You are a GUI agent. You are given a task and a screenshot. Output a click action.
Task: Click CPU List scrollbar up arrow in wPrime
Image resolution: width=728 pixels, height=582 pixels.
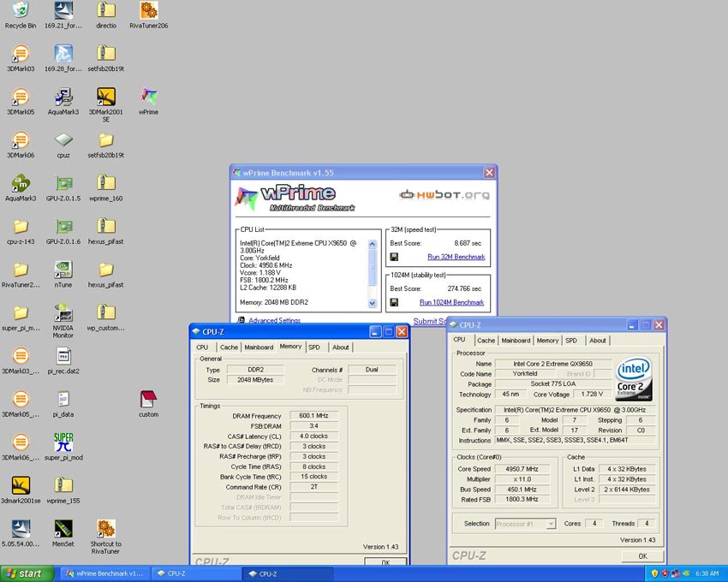tap(373, 244)
